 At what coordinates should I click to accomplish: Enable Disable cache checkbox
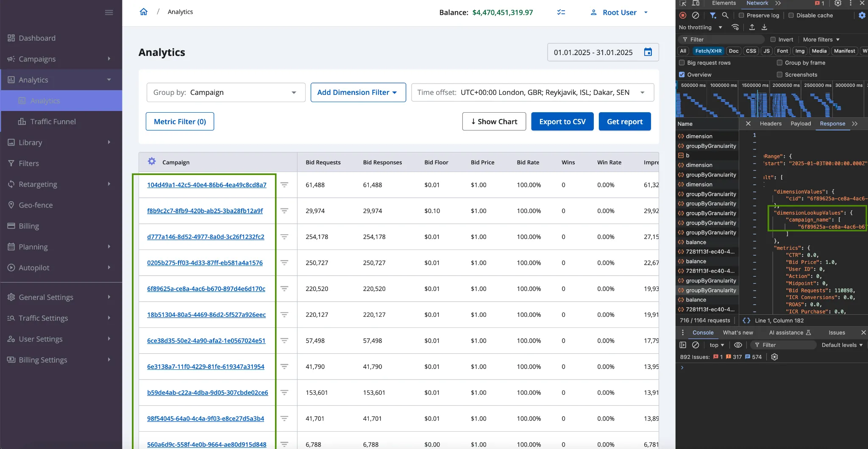(791, 15)
